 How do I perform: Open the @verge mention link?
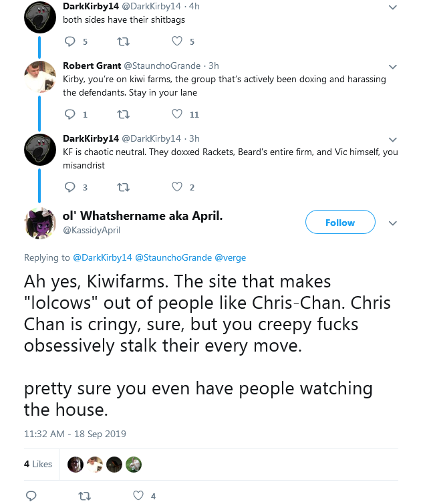click(230, 257)
